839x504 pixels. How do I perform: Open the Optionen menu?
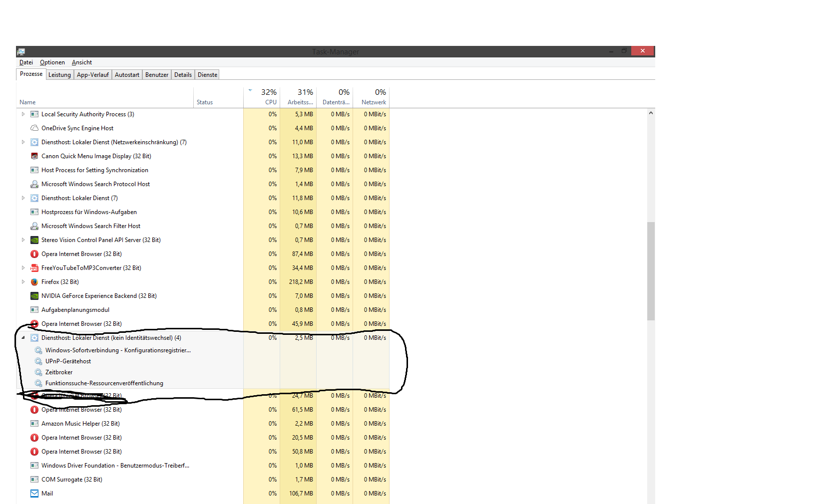[52, 62]
